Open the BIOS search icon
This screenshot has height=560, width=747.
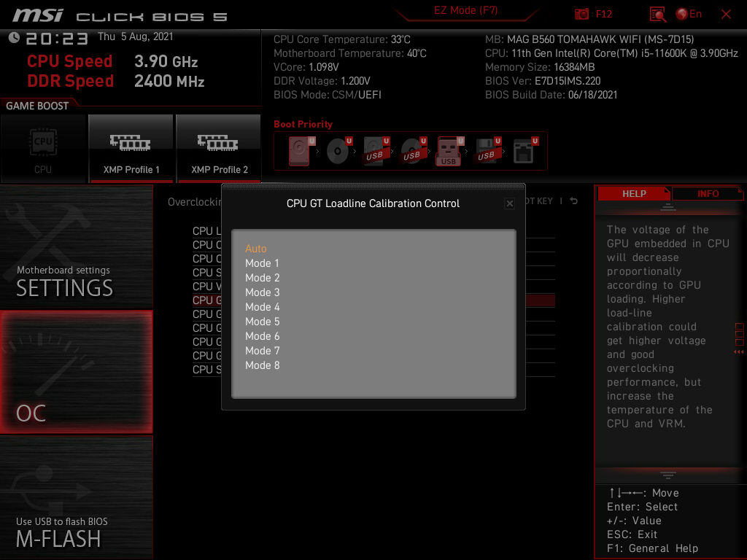point(657,15)
